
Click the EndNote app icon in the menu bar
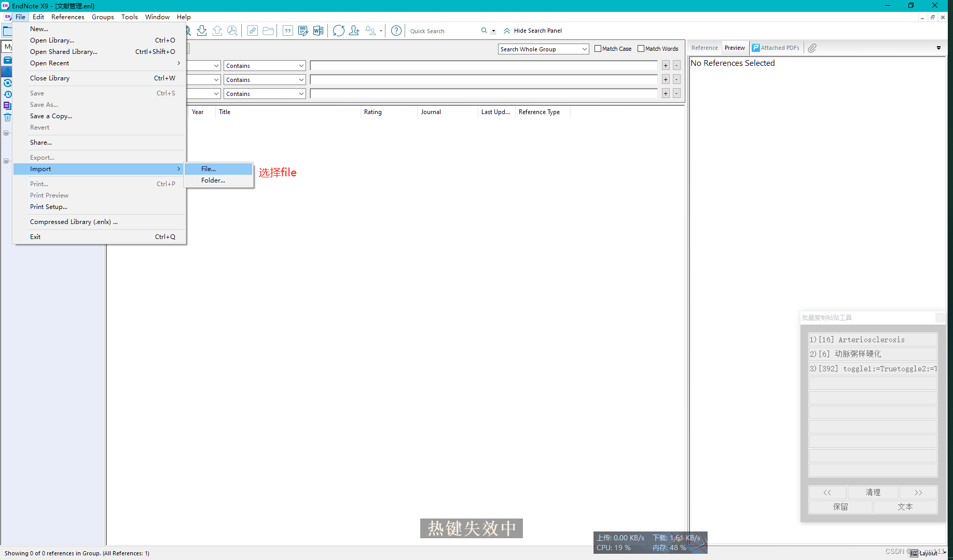pos(8,17)
